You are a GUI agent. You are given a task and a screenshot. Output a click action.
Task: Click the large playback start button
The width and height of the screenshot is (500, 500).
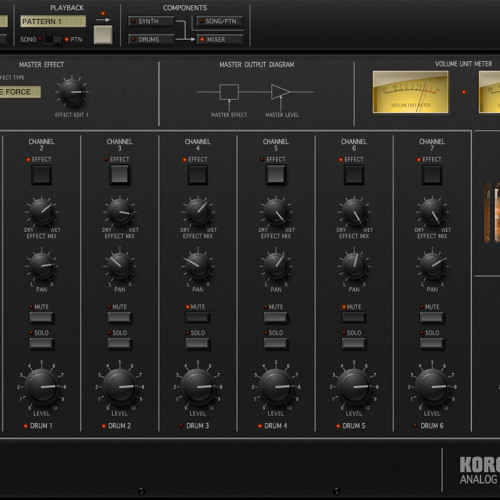point(103,35)
